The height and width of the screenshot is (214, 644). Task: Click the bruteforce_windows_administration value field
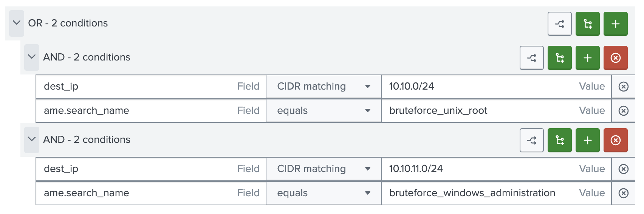point(480,193)
